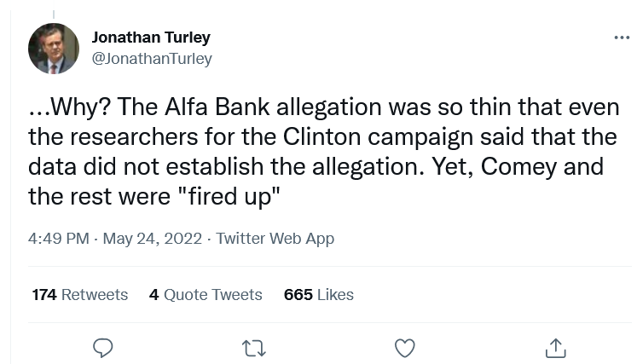The height and width of the screenshot is (364, 637).
Task: Reply to the tweet using the speech bubble icon
Action: point(103,348)
